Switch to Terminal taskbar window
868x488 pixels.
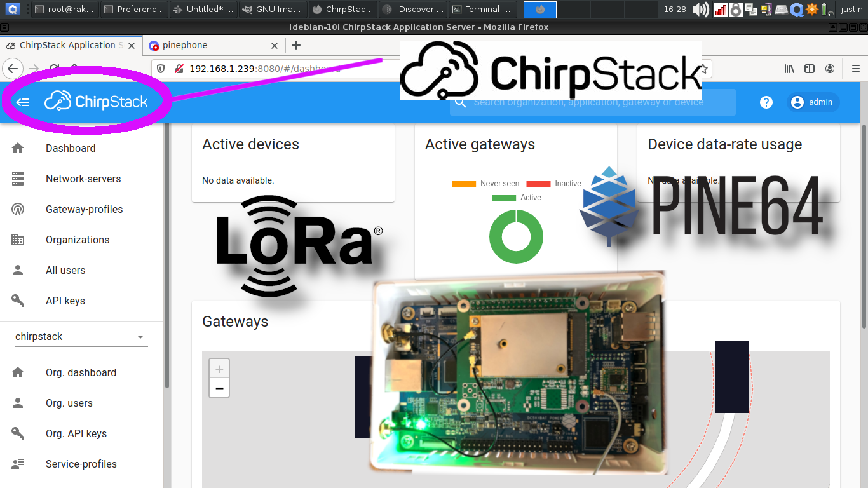482,10
